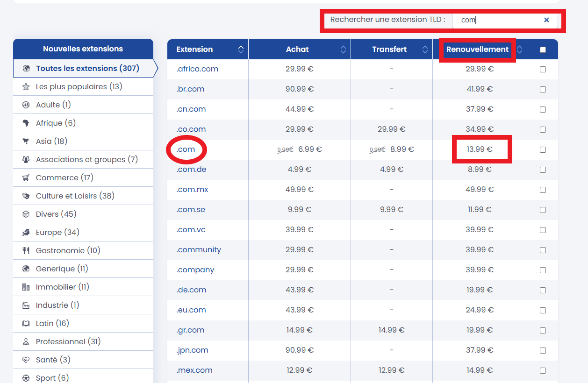Click the star icon beside Les plus populaires
The height and width of the screenshot is (383, 588).
26,87
